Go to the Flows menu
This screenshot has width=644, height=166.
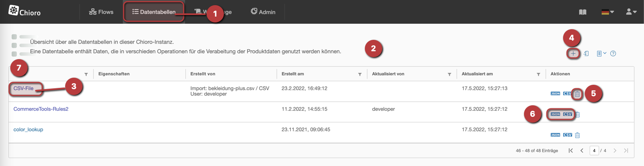click(x=101, y=12)
